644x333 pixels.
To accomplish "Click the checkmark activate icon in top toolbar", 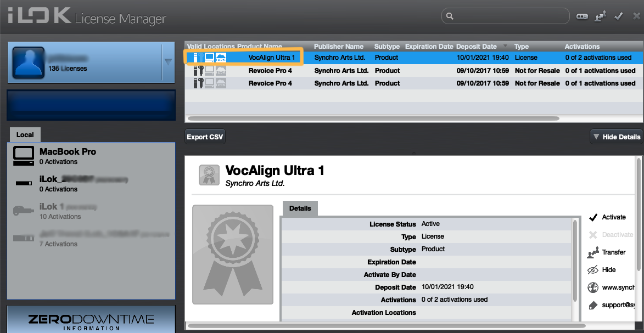I will coord(619,16).
